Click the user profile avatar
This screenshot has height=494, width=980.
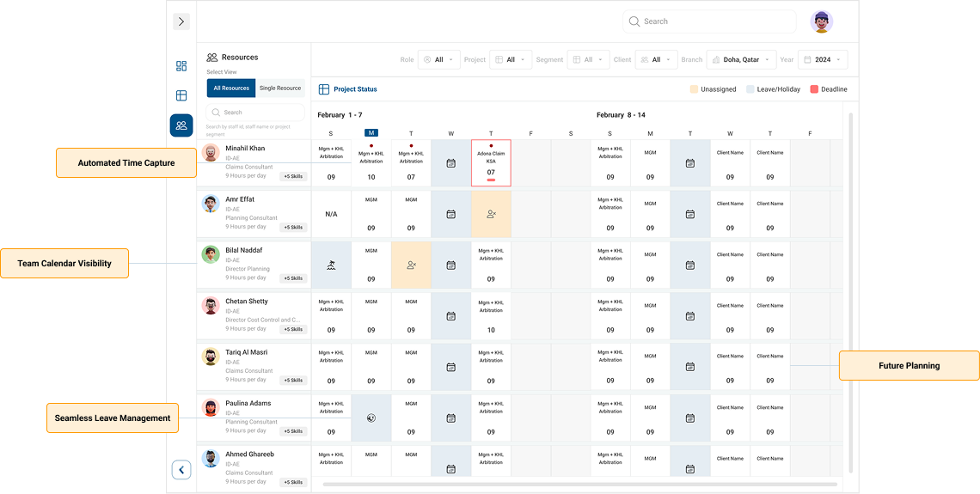point(821,21)
